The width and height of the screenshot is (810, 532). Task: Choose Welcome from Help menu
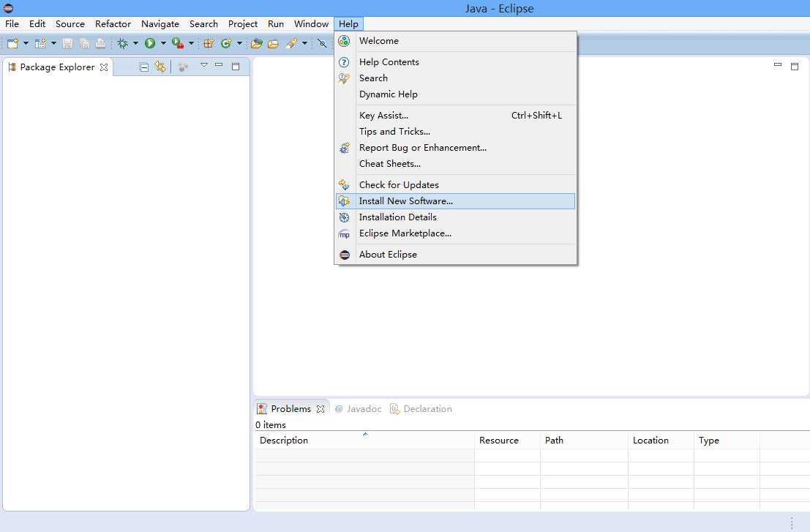[x=456, y=41]
